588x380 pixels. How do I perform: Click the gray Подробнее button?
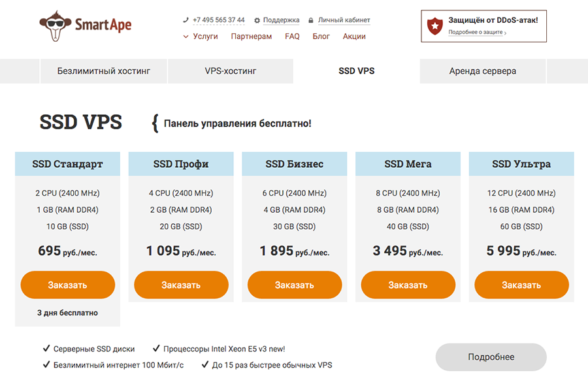tap(491, 356)
